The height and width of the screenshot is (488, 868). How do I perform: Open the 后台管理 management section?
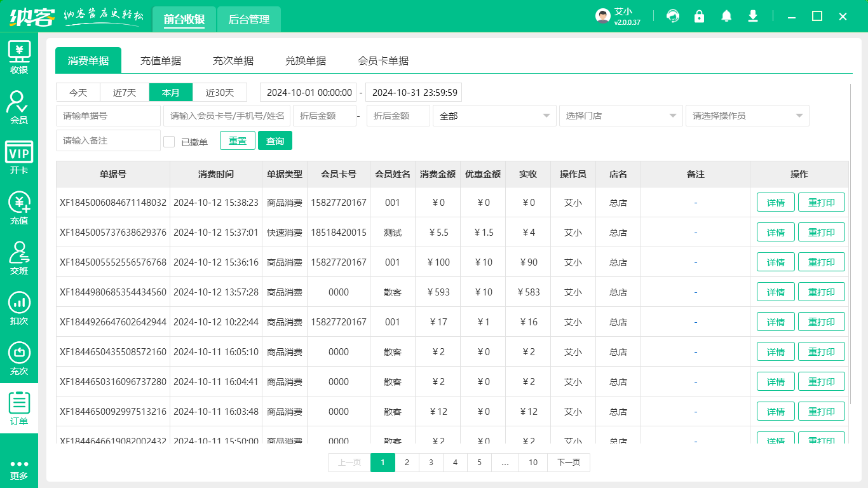pyautogui.click(x=248, y=19)
